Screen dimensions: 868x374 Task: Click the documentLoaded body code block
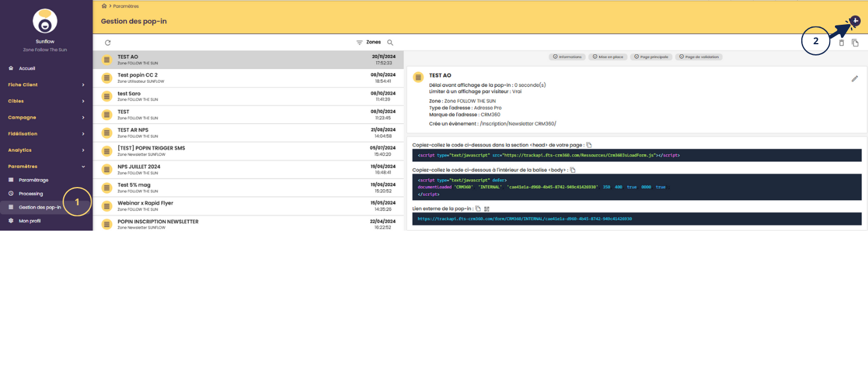pyautogui.click(x=637, y=187)
